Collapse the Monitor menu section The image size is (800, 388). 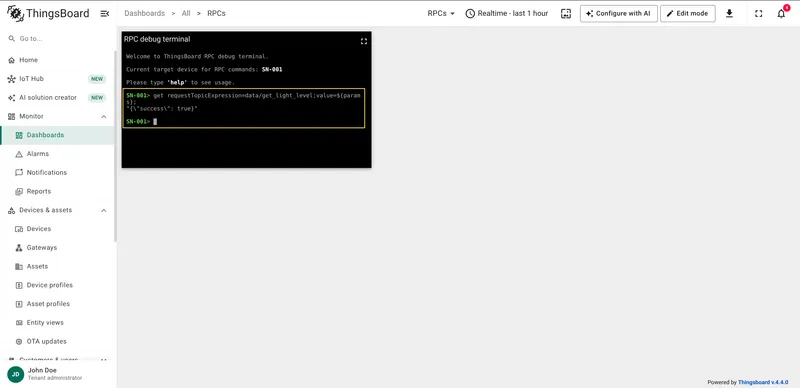(104, 116)
